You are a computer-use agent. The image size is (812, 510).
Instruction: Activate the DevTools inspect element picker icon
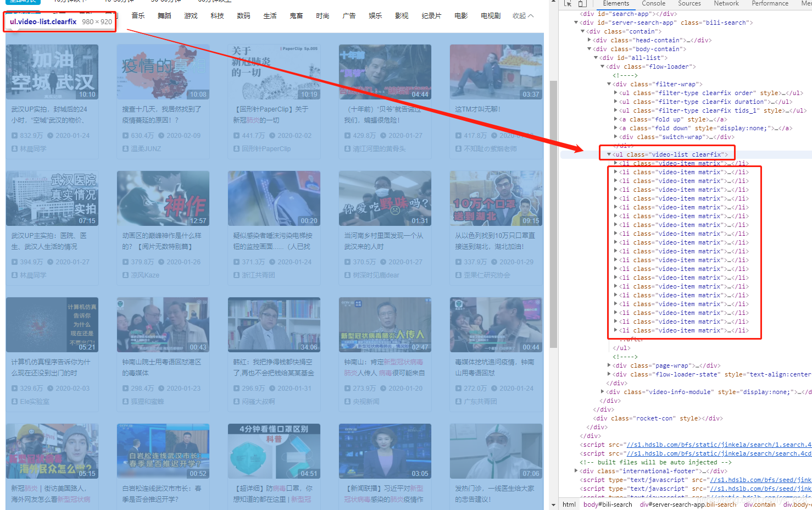point(568,3)
